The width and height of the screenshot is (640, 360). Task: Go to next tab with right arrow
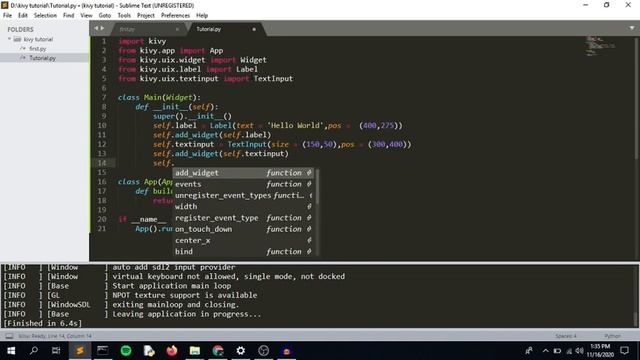(x=102, y=28)
